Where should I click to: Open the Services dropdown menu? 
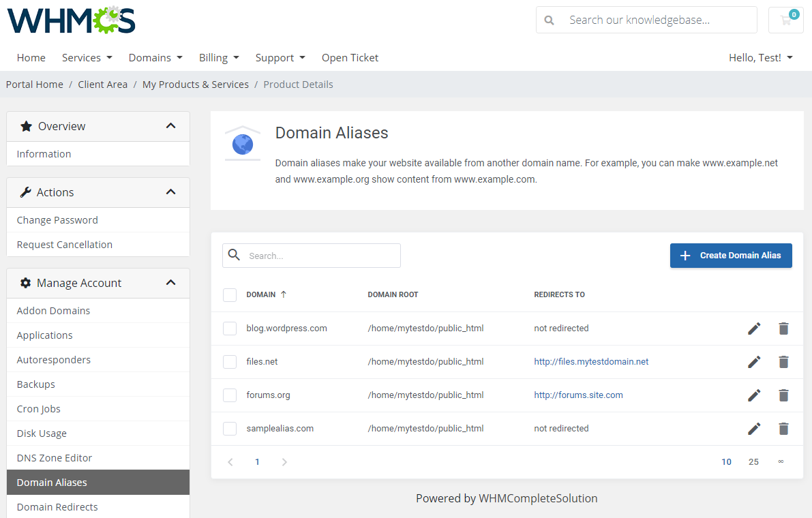[87, 57]
